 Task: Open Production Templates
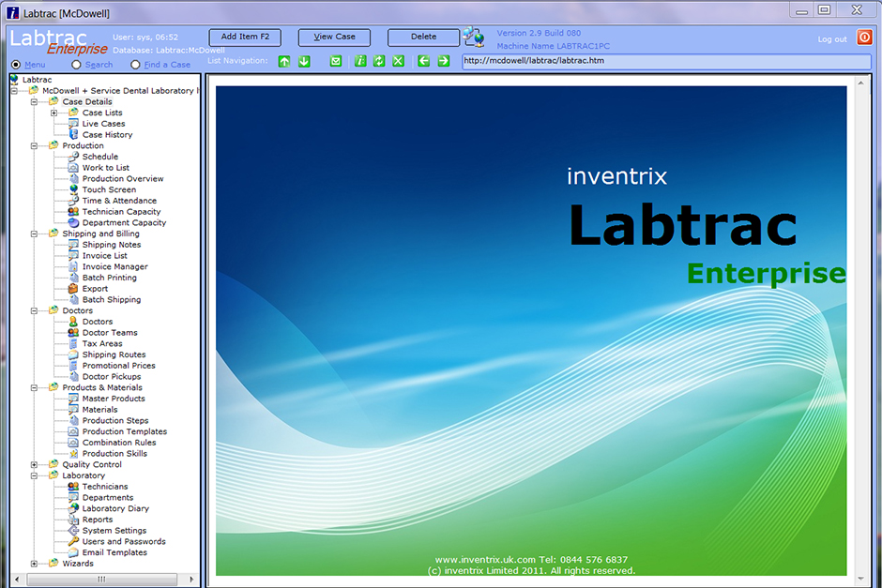point(124,431)
